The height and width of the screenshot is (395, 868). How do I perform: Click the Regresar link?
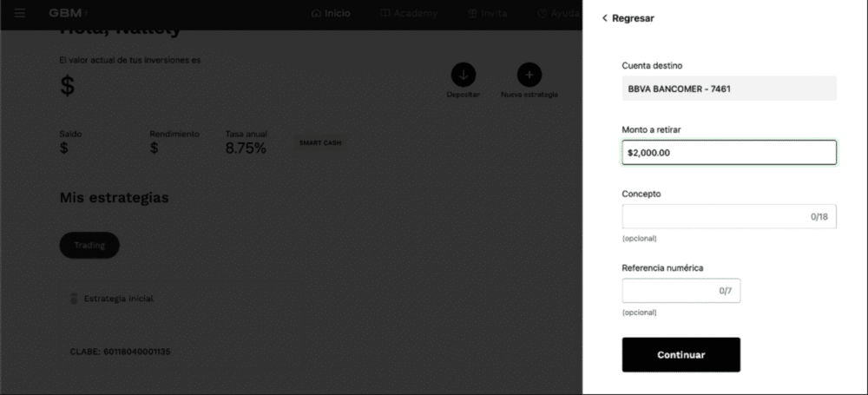[x=628, y=18]
